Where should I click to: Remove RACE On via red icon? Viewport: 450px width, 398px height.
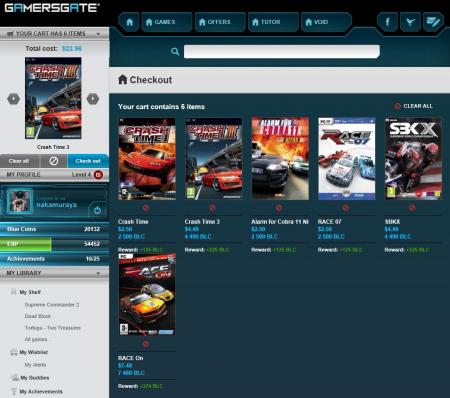tap(146, 344)
